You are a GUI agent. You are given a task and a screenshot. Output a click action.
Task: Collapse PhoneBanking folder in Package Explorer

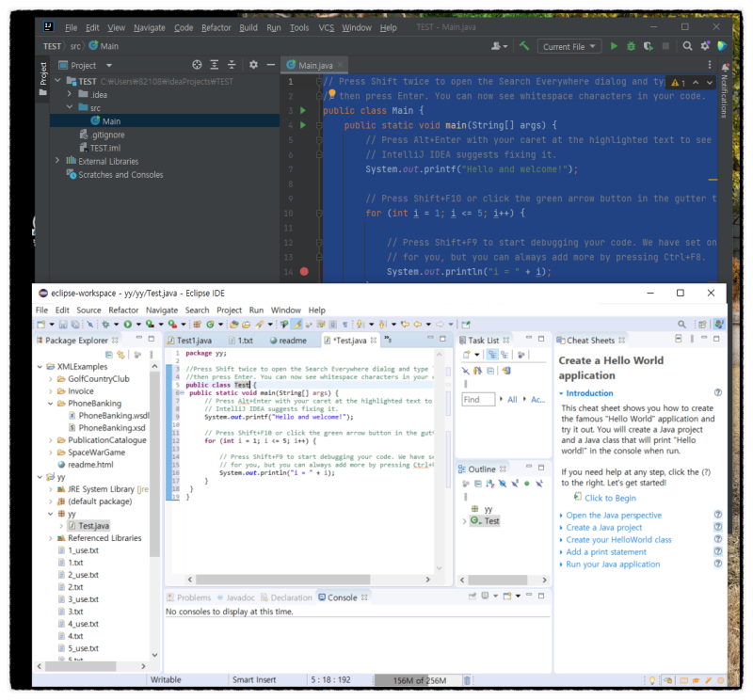coord(51,404)
